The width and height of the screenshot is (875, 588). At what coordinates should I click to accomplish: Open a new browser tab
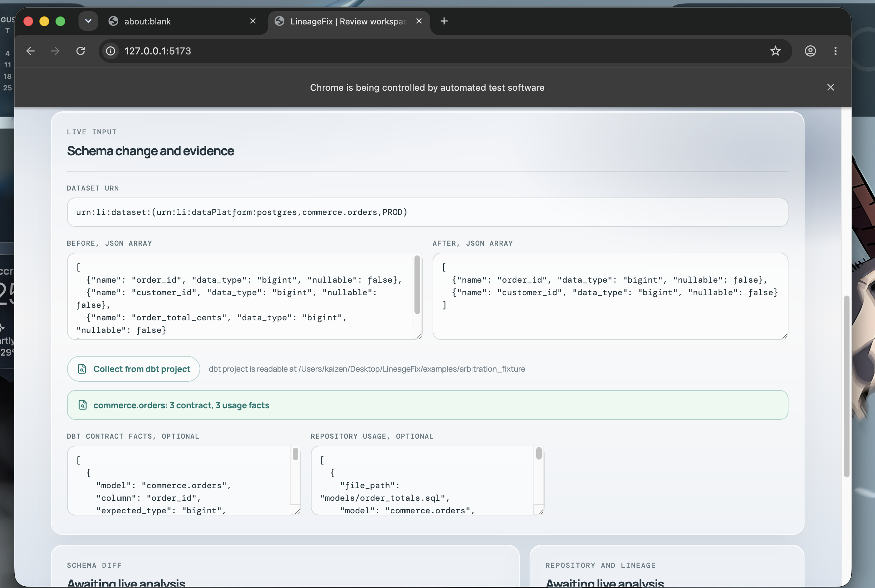click(444, 21)
